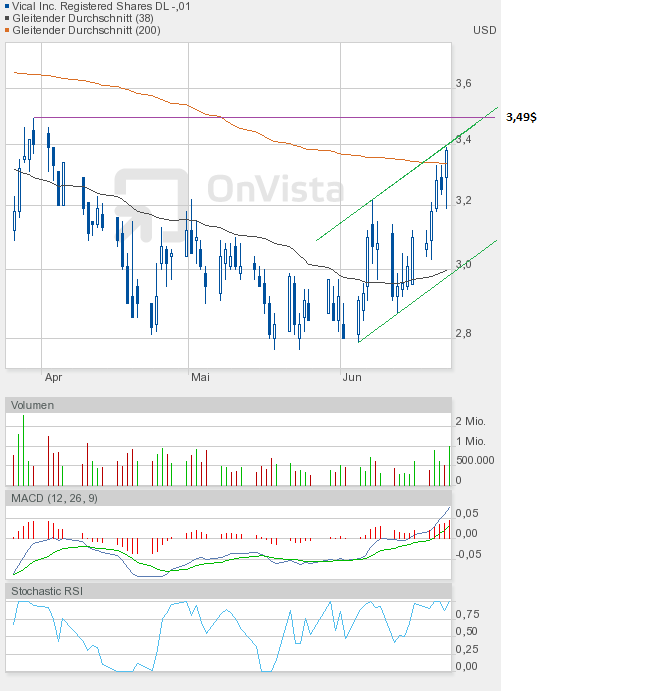Image resolution: width=659 pixels, height=691 pixels.
Task: Click the -0,05 MACD axis value
Action: point(468,554)
